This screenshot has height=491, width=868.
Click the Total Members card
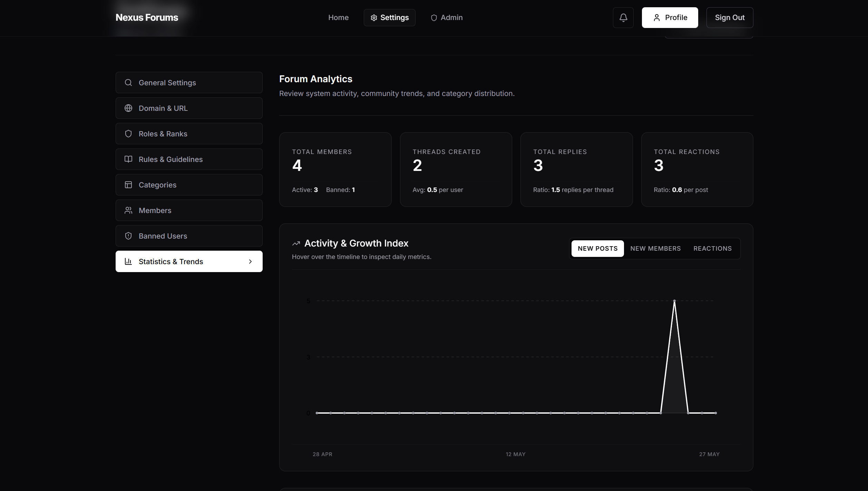point(335,170)
